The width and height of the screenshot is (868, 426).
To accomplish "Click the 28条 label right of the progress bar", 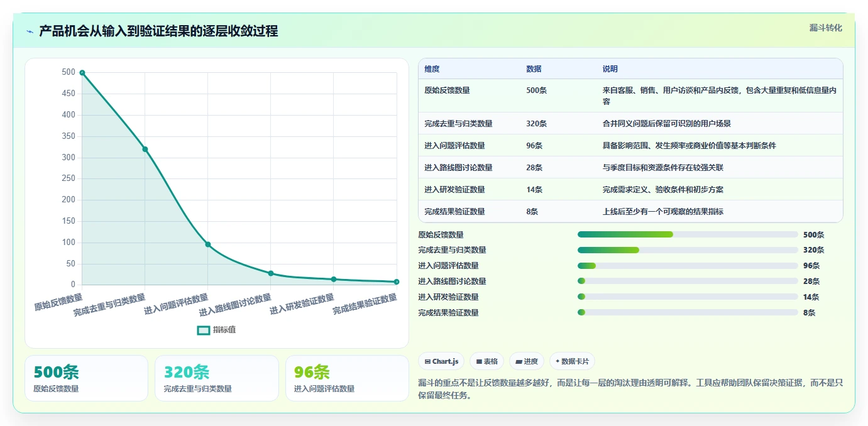I will coord(811,281).
